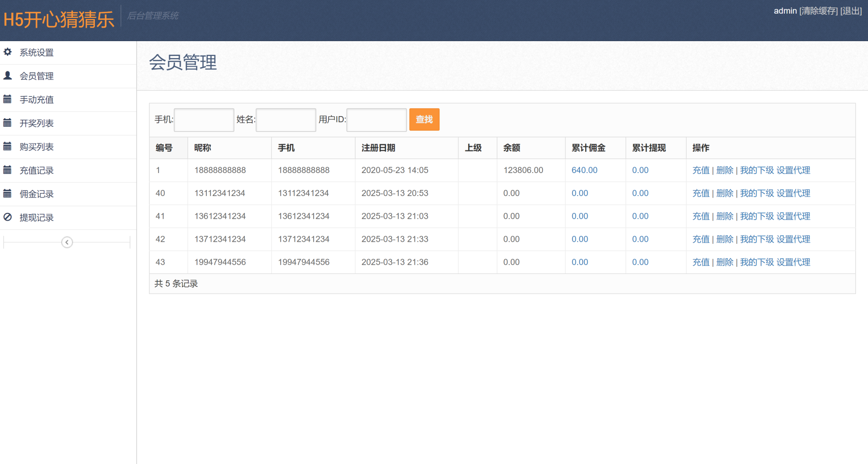Click the calendar icon beside 购买列表
The image size is (868, 464).
8,147
